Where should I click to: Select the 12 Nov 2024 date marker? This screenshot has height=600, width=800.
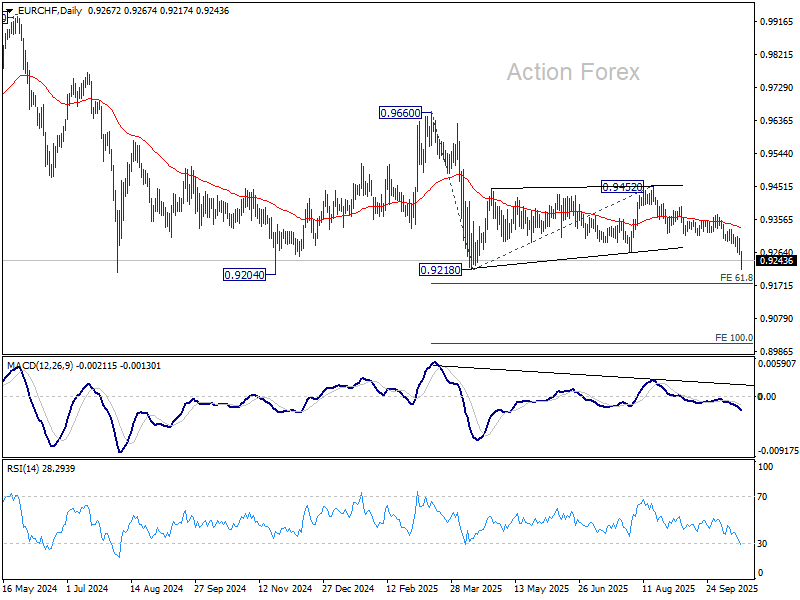(285, 588)
